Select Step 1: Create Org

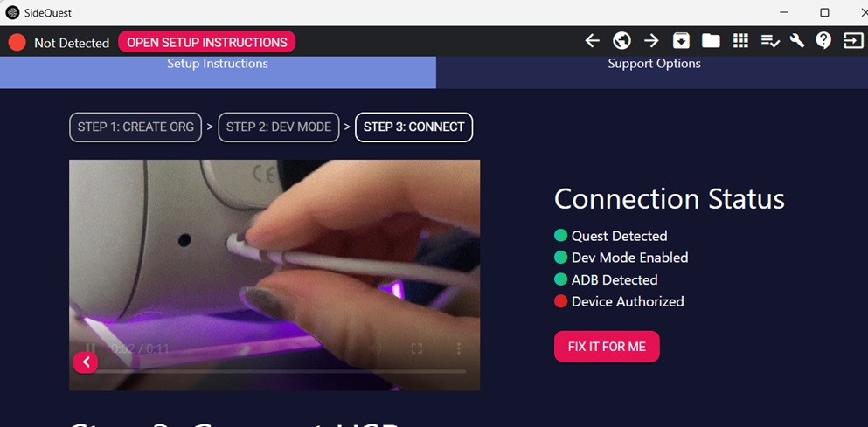tap(135, 127)
